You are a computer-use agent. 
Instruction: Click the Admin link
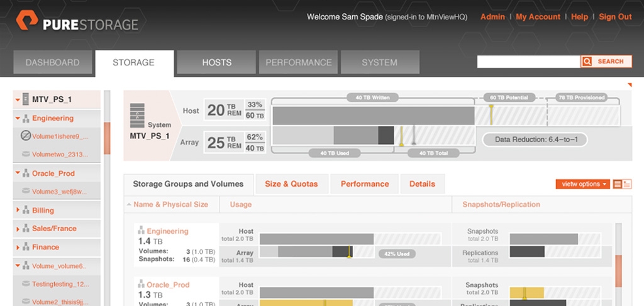point(492,17)
